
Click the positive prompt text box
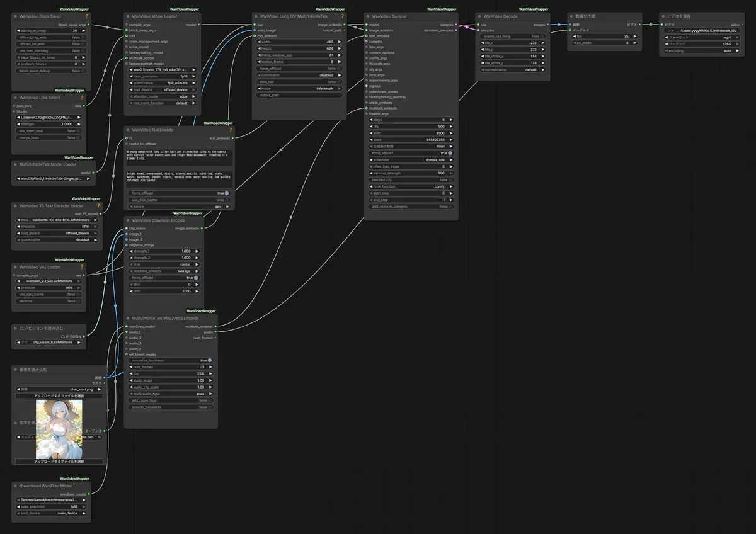[x=180, y=157]
